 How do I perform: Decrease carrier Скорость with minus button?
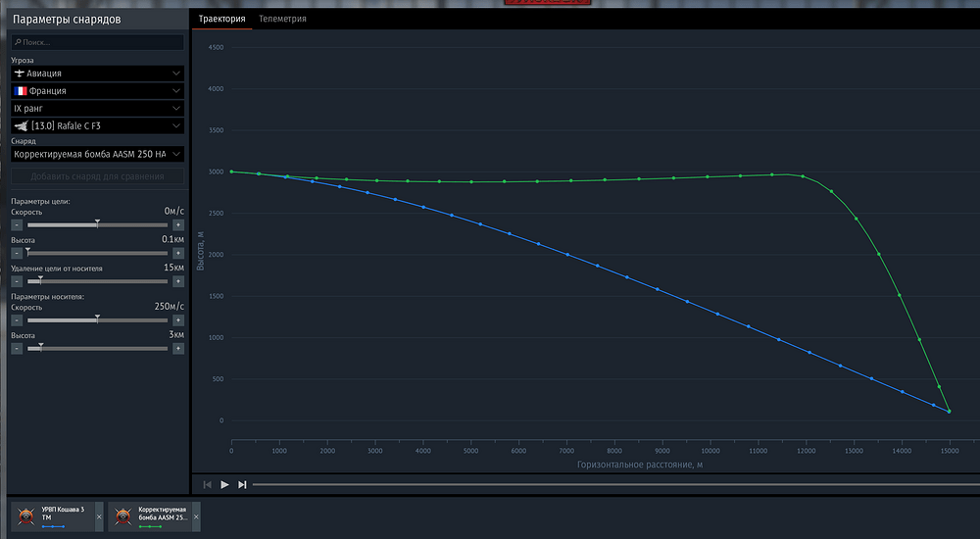[17, 320]
